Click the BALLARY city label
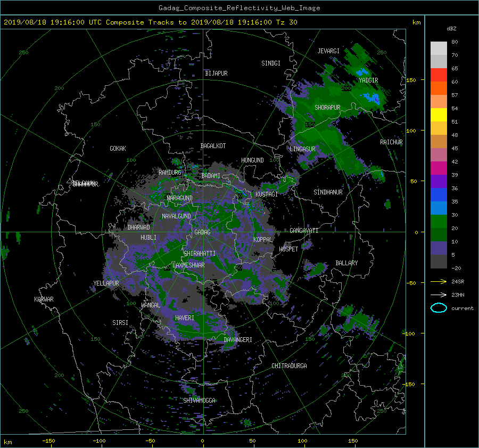This screenshot has width=479, height=448. [346, 263]
